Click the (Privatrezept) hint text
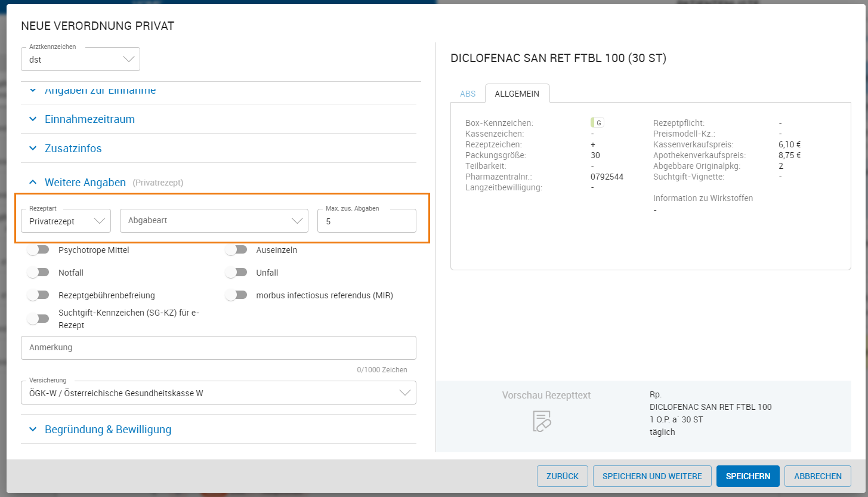Image resolution: width=868 pixels, height=497 pixels. coord(158,183)
